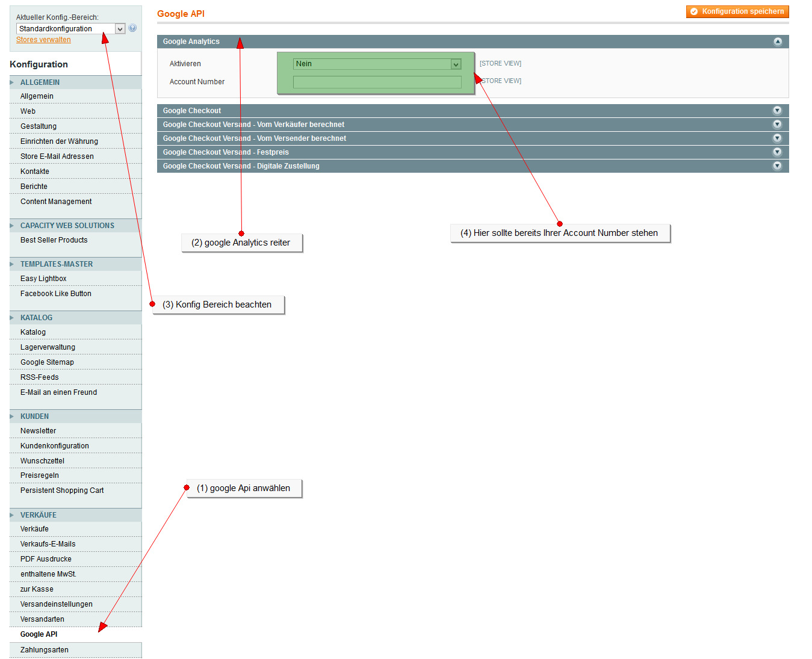Screen dimensions: 812x659
Task: Collapse the ALLGEMEIN sidebar group
Action: 75,82
